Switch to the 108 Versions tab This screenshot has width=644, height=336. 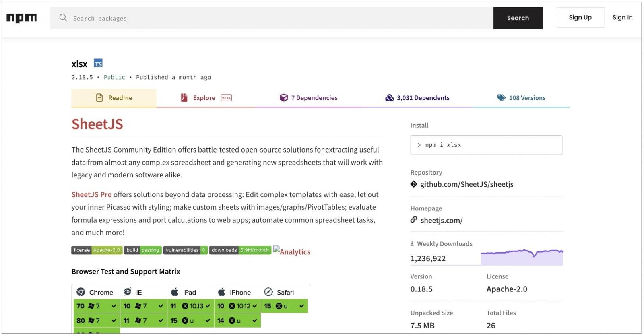pyautogui.click(x=522, y=98)
